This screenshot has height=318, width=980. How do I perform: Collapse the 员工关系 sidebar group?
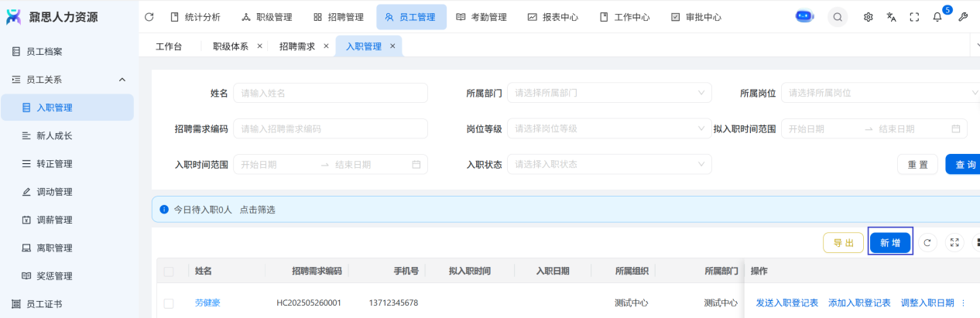coord(122,80)
